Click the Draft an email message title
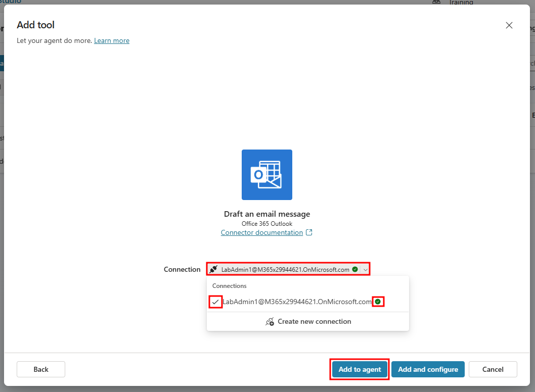 [267, 214]
